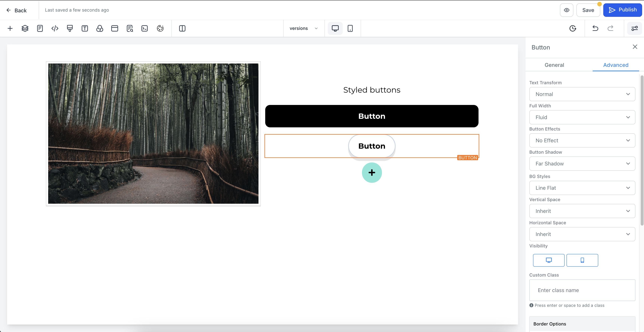
Task: Open the Button Shadow dropdown
Action: pos(582,164)
